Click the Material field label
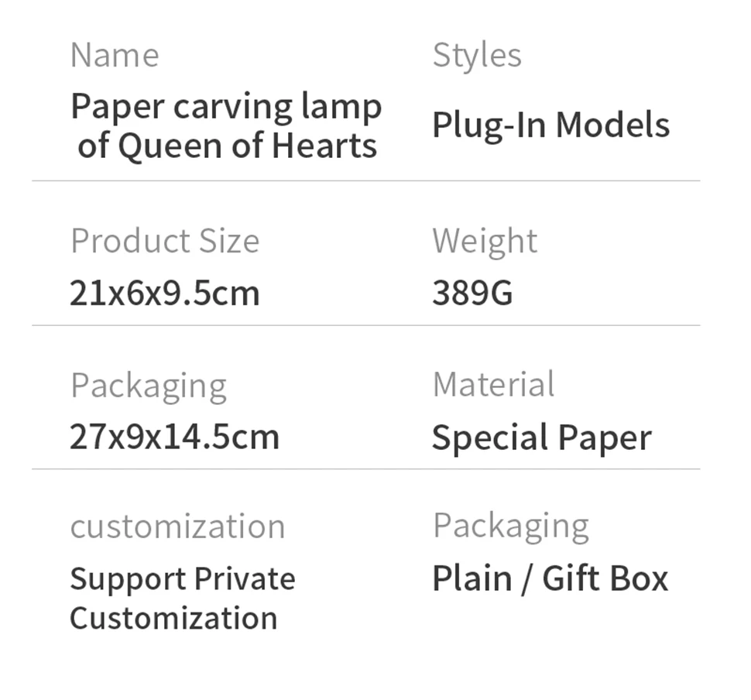 tap(493, 385)
